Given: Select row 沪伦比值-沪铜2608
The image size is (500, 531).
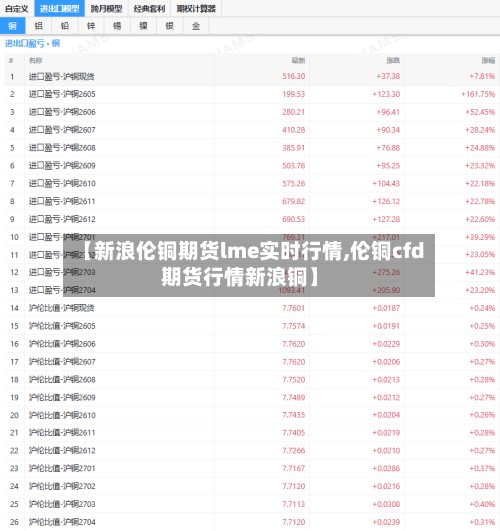Looking at the screenshot, I should click(252, 380).
